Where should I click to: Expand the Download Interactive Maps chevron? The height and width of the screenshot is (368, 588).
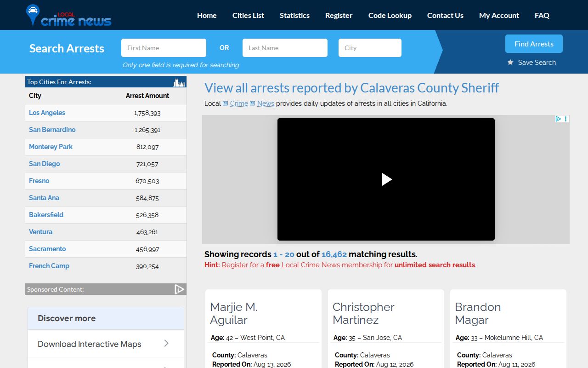pyautogui.click(x=166, y=343)
